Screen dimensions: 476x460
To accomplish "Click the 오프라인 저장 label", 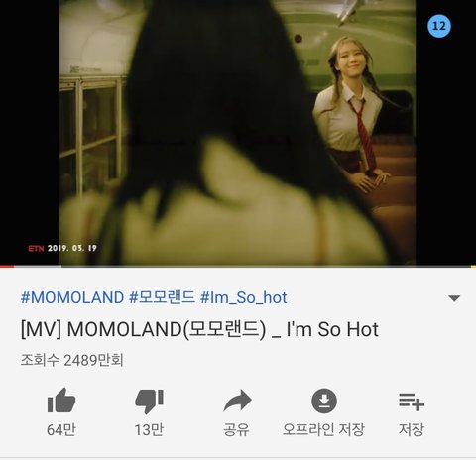I will (323, 429).
